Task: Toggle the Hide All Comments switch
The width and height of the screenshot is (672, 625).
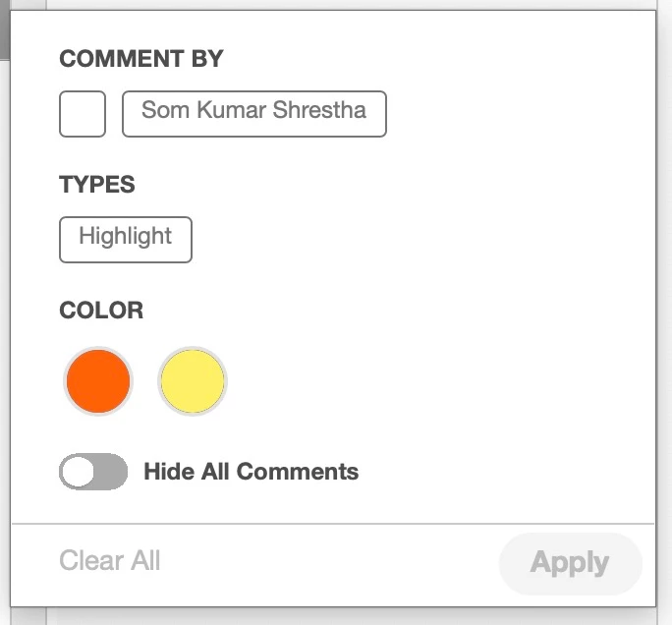Action: coord(93,472)
